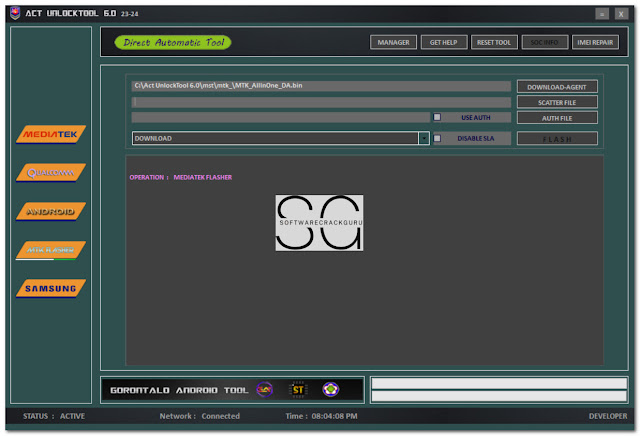Image resolution: width=640 pixels, height=436 pixels.
Task: Click the RESET TOOL button
Action: (494, 42)
